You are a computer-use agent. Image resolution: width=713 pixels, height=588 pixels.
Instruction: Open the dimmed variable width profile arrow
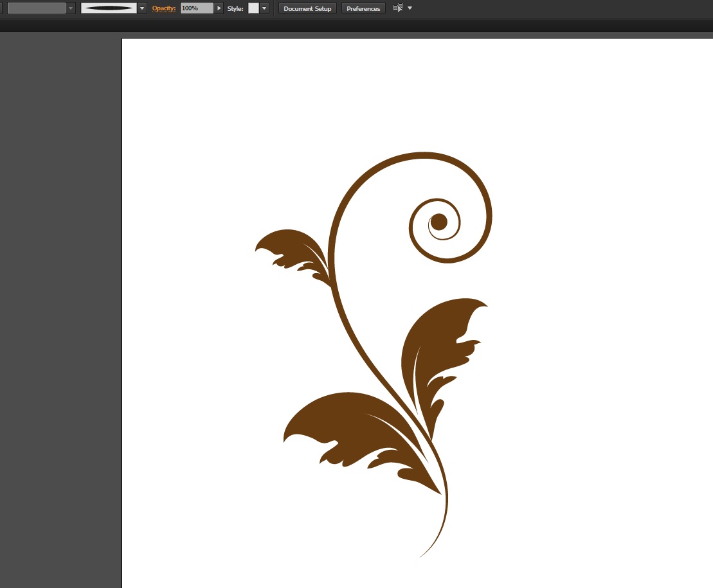71,8
